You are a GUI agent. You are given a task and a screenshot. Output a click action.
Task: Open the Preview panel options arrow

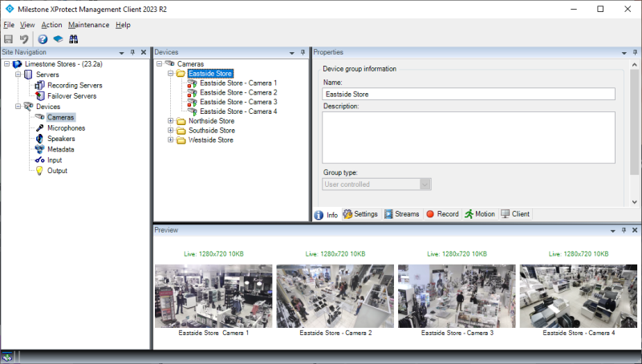pyautogui.click(x=613, y=231)
